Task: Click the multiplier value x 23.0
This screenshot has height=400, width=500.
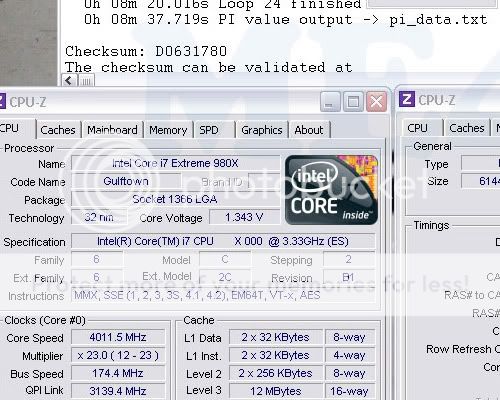Action: pos(118,355)
